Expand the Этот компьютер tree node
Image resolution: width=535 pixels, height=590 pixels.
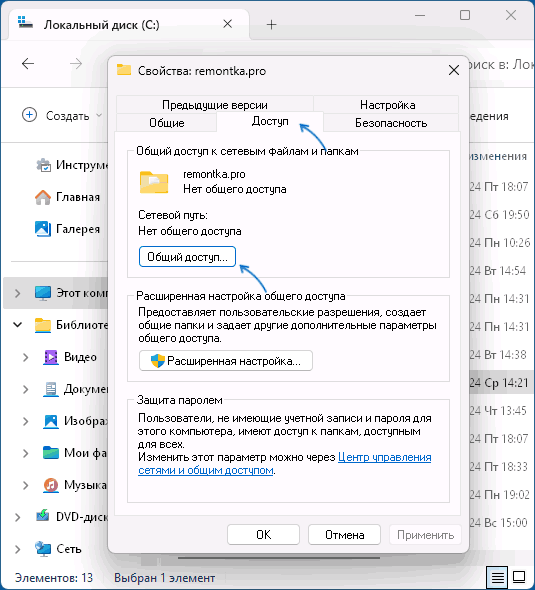(17, 293)
